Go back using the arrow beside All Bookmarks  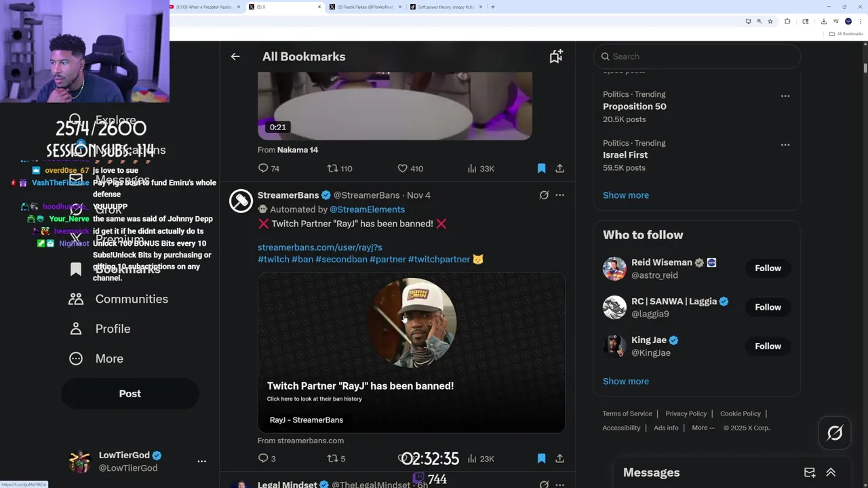pos(235,57)
